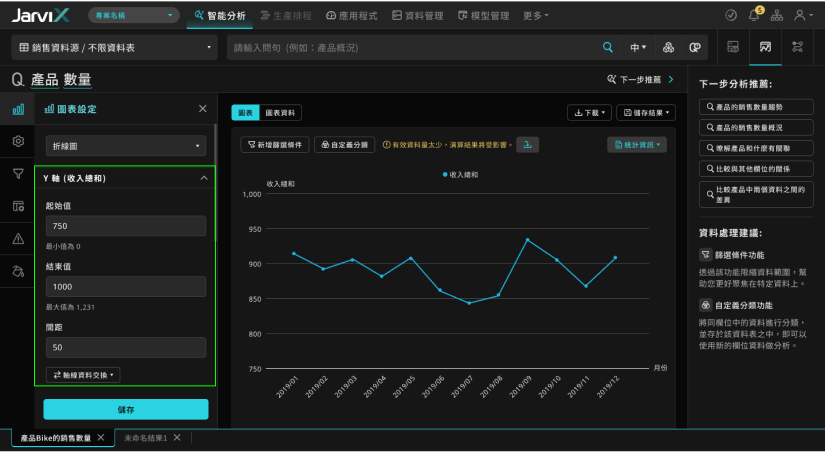
Task: Open the 儲存結果 dropdown button
Action: (x=646, y=113)
